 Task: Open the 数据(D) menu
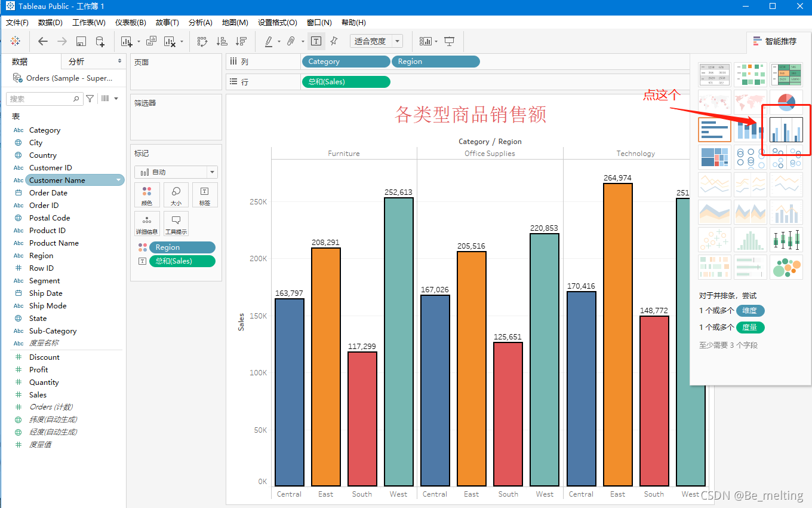50,22
